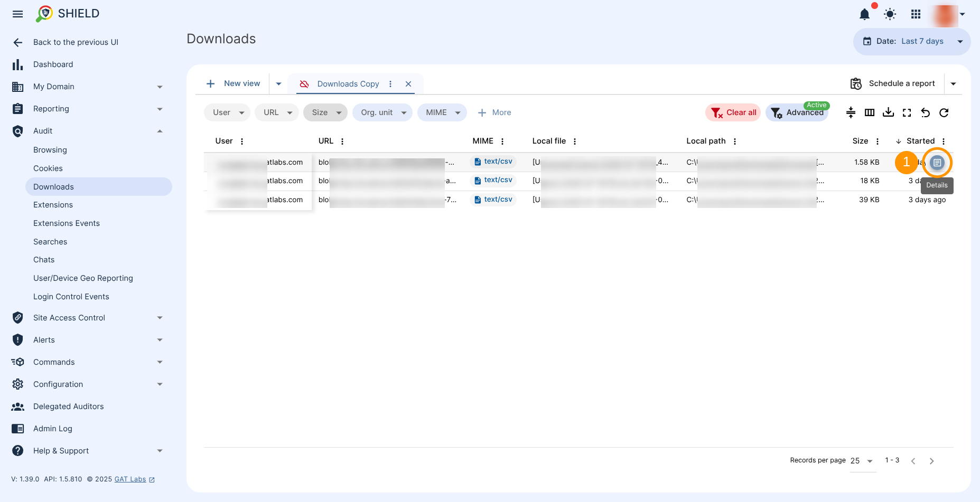Image resolution: width=980 pixels, height=502 pixels.
Task: Close the Downloads Copy view tab
Action: coord(408,84)
